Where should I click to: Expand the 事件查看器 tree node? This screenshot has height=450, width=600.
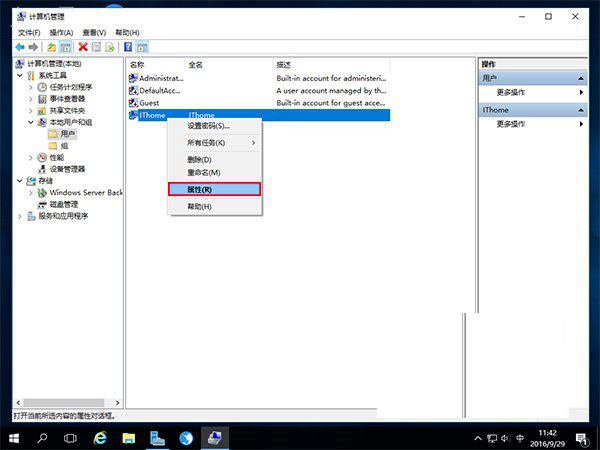[x=31, y=99]
